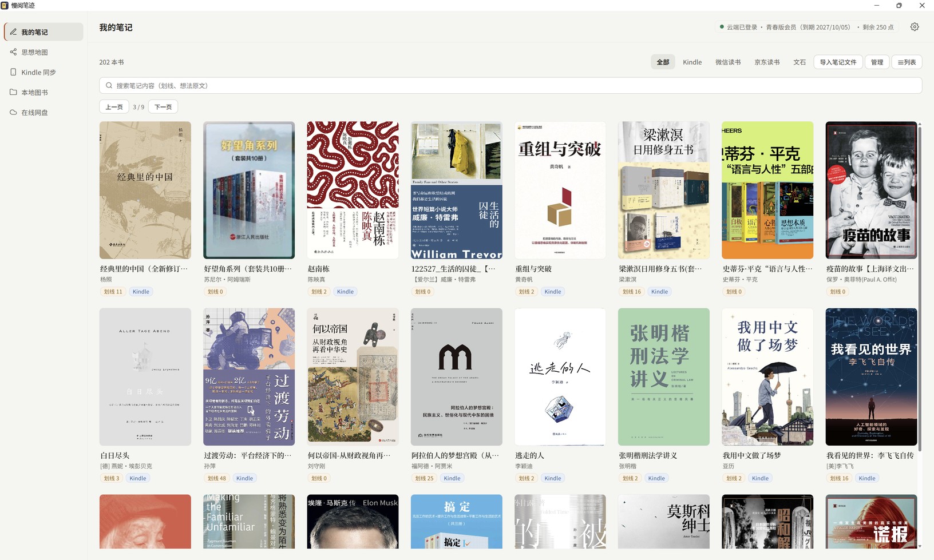Viewport: 934px width, 560px height.
Task: Open the 何以帝国 book cover
Action: (x=353, y=377)
